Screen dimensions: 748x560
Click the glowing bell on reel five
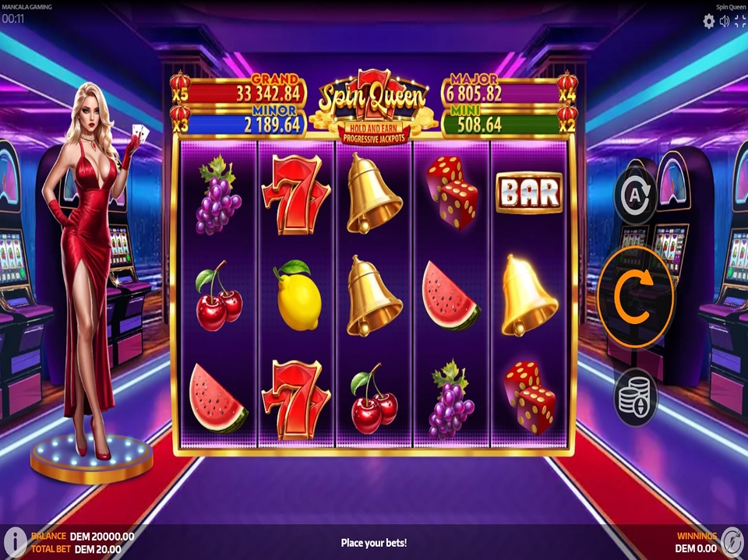527,296
